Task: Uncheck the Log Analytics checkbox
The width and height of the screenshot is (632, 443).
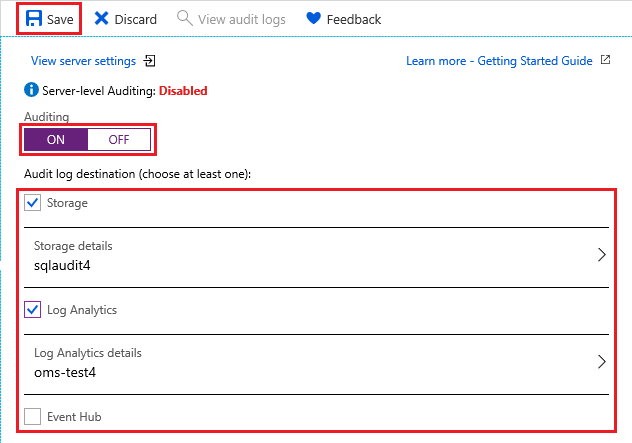Action: 33,310
